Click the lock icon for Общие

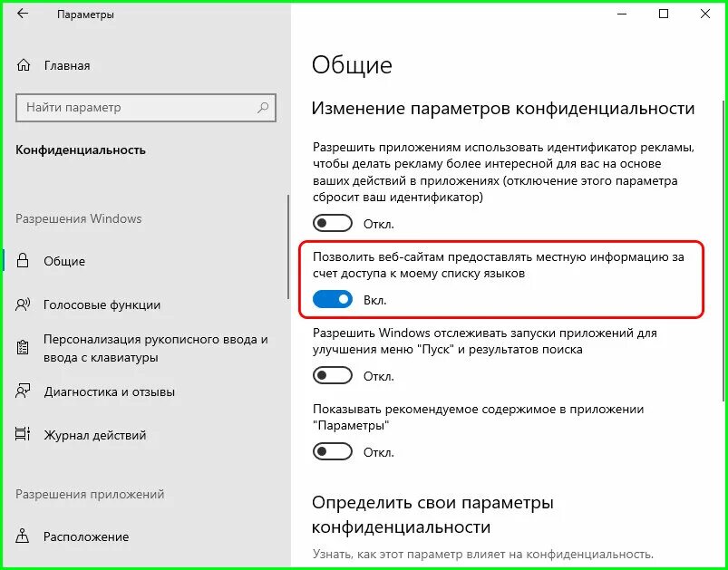tap(23, 261)
